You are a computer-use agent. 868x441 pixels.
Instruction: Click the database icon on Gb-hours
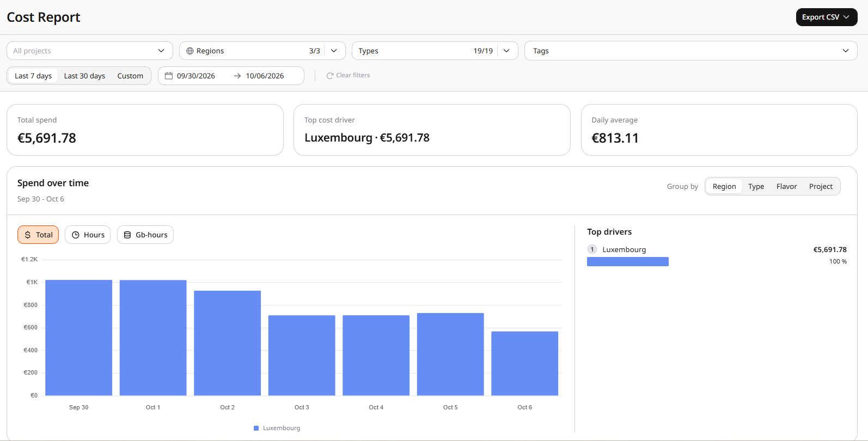pyautogui.click(x=127, y=235)
